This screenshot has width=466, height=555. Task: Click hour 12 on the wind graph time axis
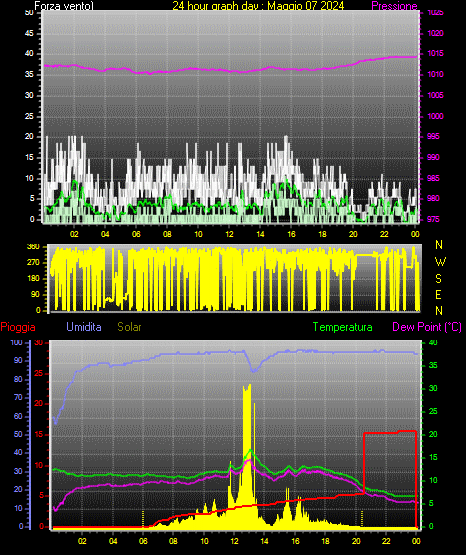[x=230, y=234]
